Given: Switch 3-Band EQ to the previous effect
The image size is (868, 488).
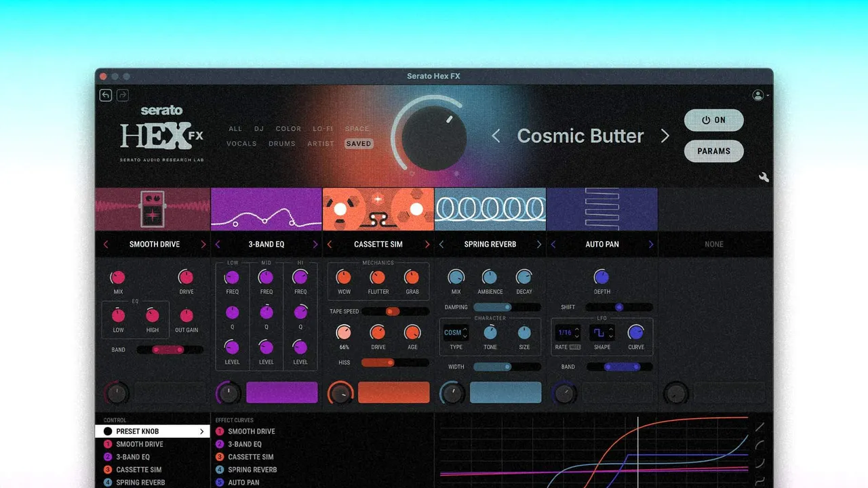Looking at the screenshot, I should click(218, 244).
